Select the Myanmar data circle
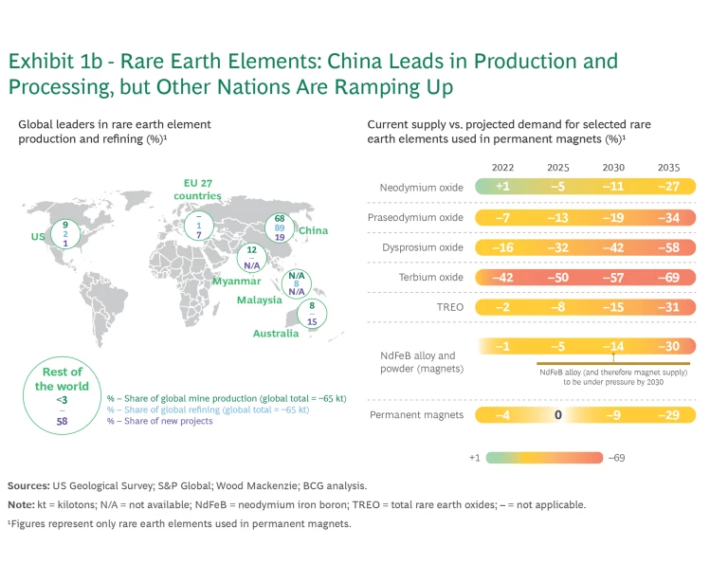 tap(251, 258)
